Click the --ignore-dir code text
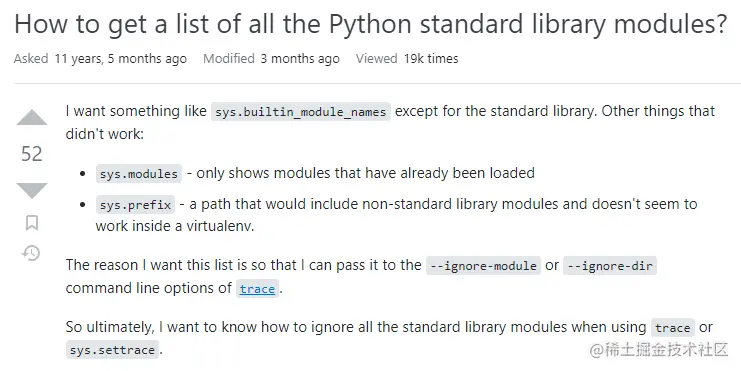Screen dimensions: 741x371 [x=610, y=266]
